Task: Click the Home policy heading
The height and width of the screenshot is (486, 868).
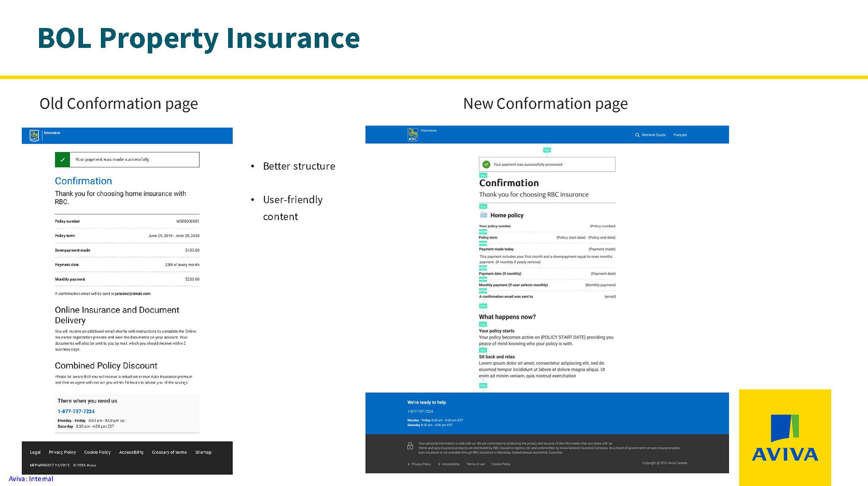Action: [507, 216]
